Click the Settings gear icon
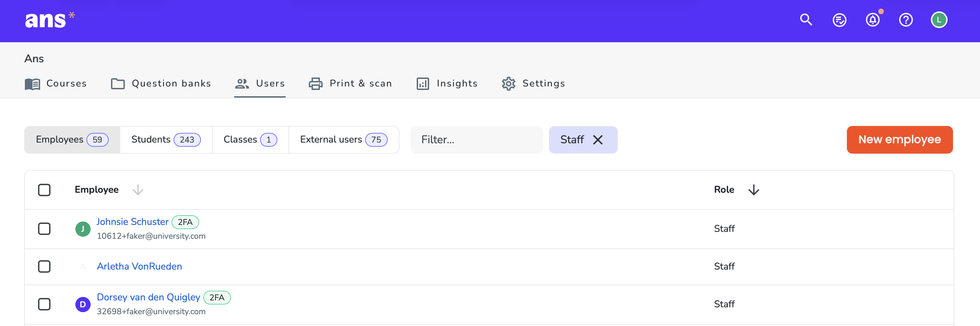Screen dimensions: 980x326 (508, 84)
